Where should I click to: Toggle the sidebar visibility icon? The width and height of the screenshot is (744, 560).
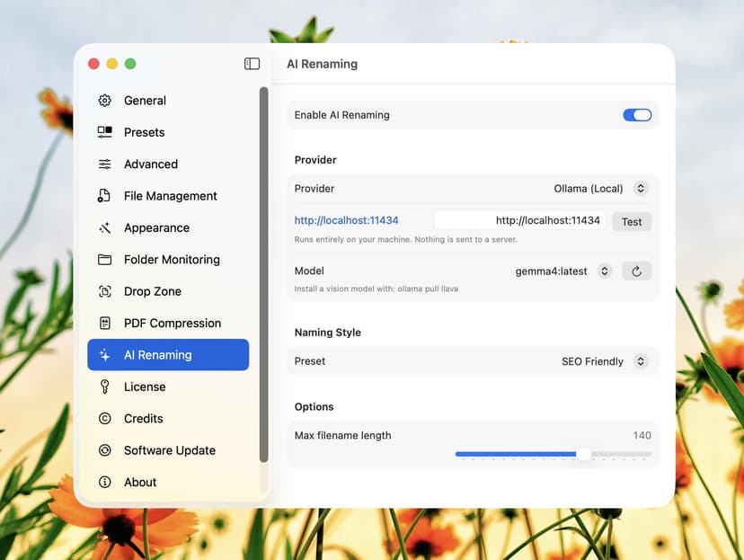tap(252, 64)
